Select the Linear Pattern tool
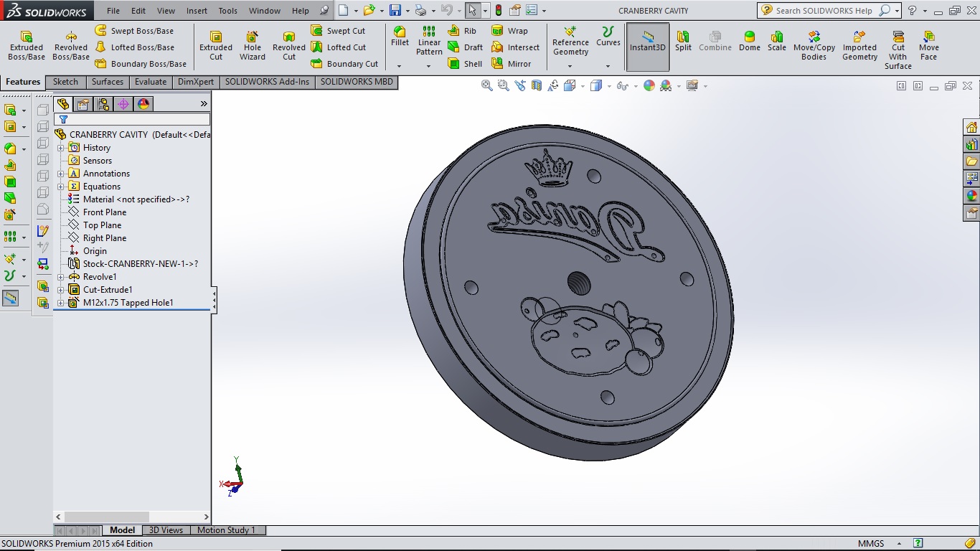 pos(429,41)
